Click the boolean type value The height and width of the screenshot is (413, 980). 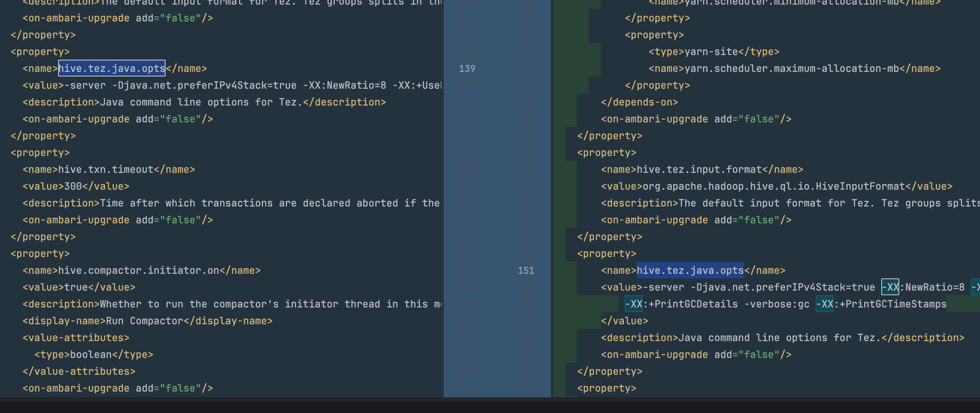pos(91,354)
